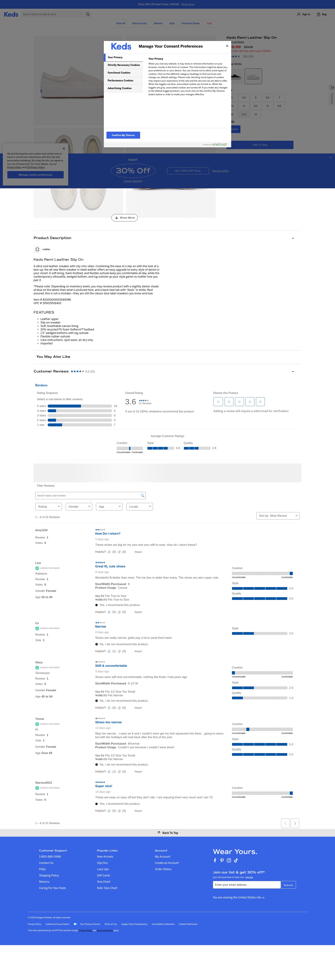Open Keds Pinterest page icon
This screenshot has width=335, height=980.
pyautogui.click(x=222, y=861)
